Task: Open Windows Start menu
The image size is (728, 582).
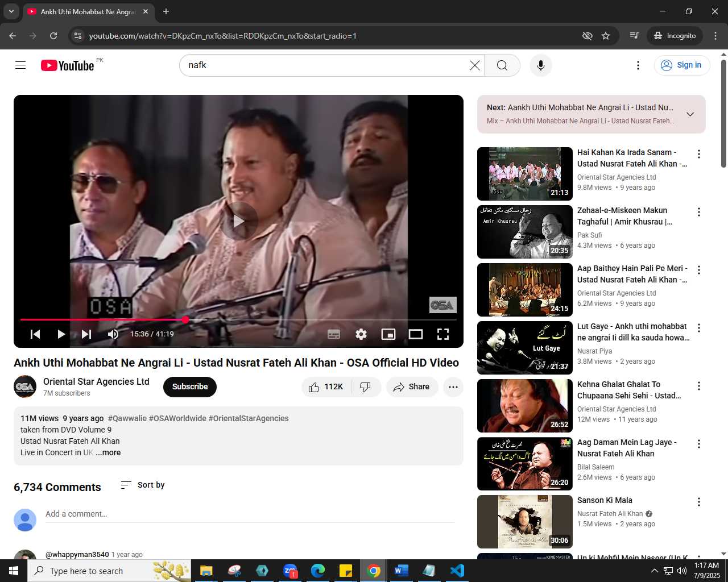Action: [14, 571]
